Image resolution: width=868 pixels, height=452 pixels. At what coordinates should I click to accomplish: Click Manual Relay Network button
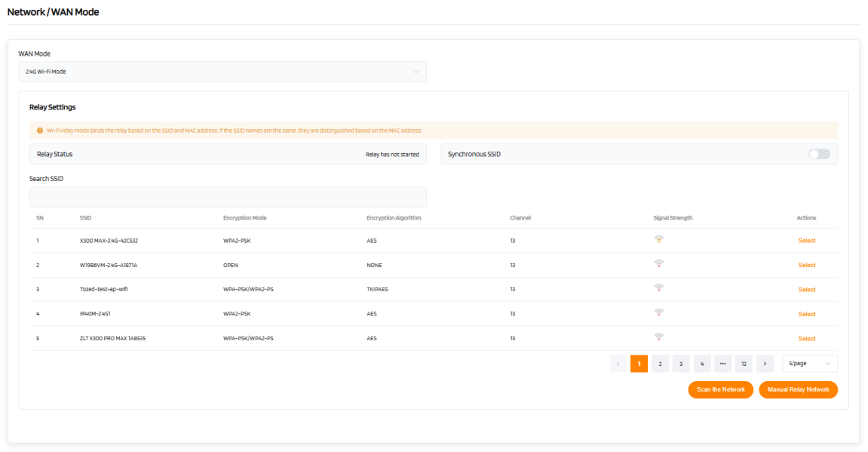click(798, 389)
